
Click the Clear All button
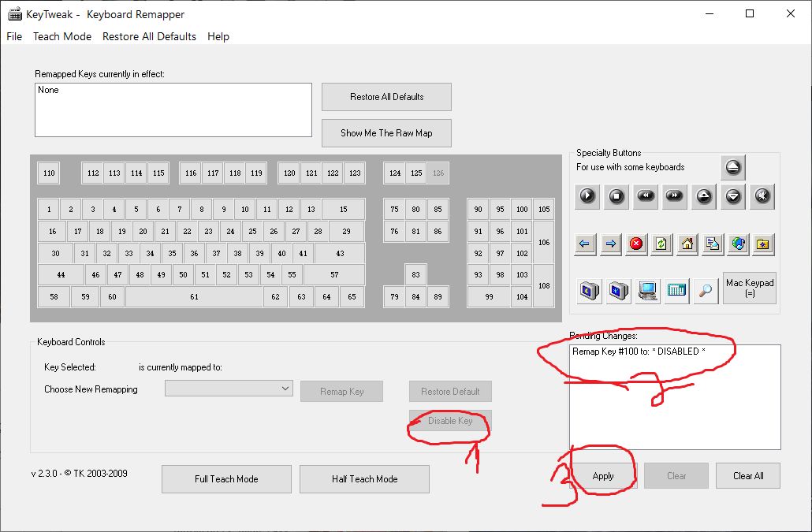tap(748, 476)
